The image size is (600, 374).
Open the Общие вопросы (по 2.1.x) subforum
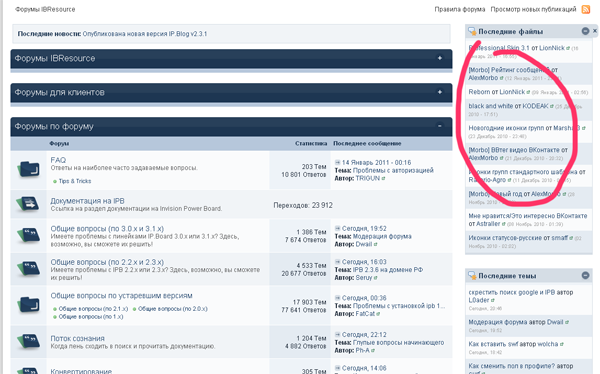point(93,309)
